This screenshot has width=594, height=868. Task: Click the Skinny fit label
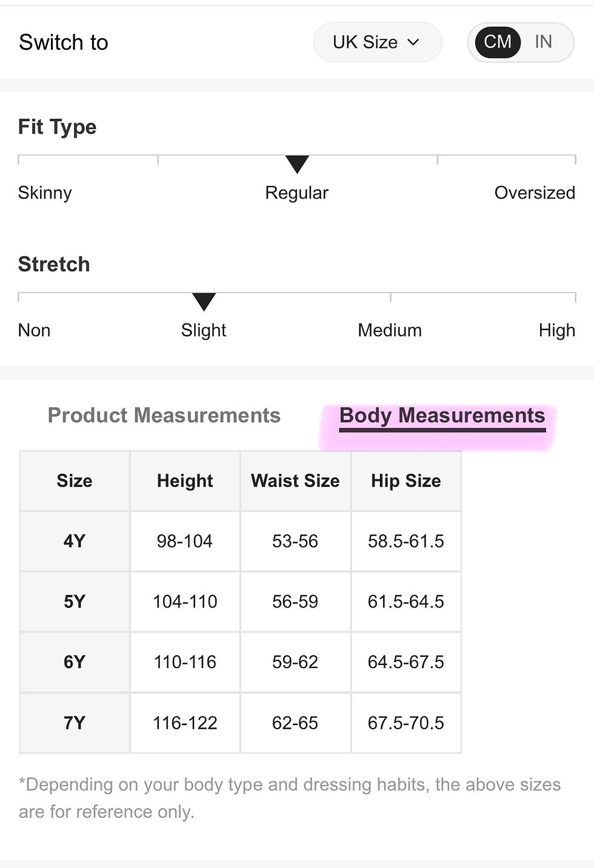45,193
